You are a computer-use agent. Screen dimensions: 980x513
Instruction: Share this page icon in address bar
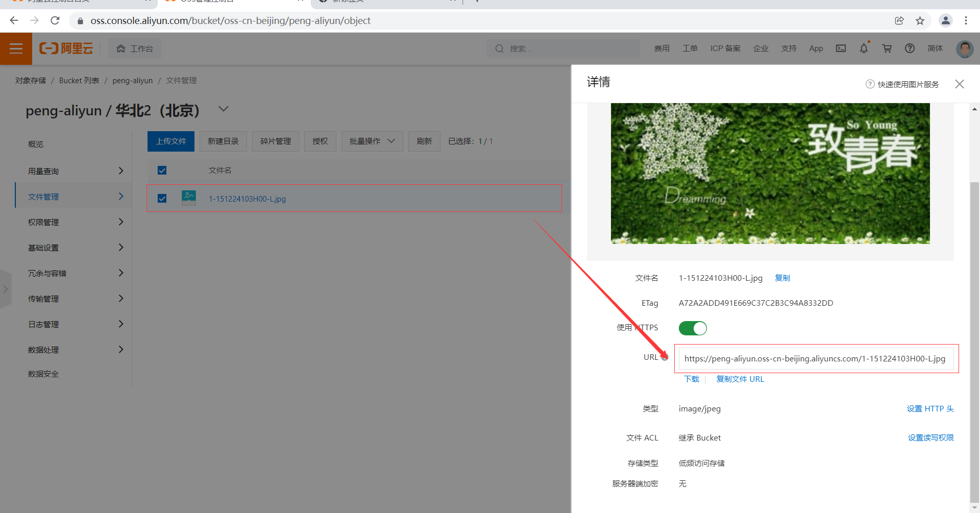(x=899, y=20)
